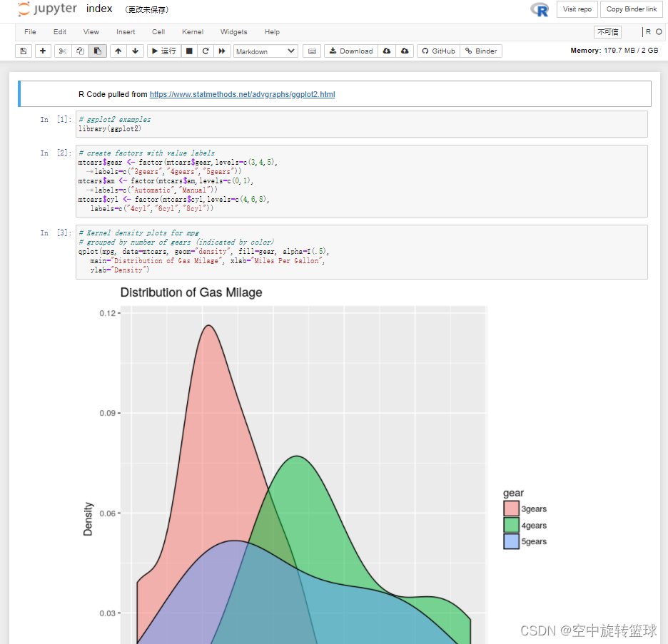
Task: Open the Help menu
Action: (272, 32)
